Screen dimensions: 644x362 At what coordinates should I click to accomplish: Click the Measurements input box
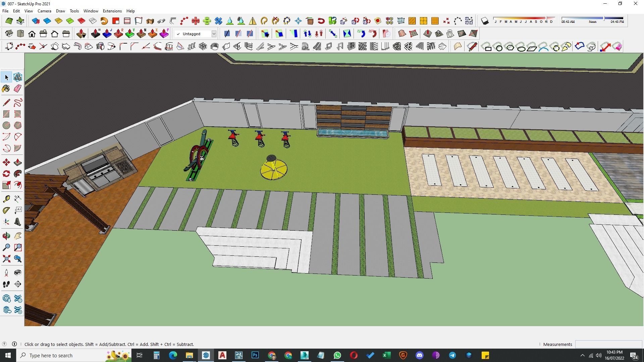(608, 344)
